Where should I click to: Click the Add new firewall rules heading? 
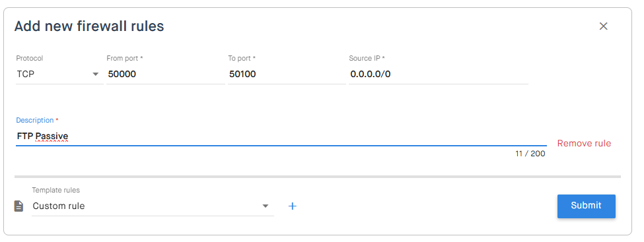89,26
